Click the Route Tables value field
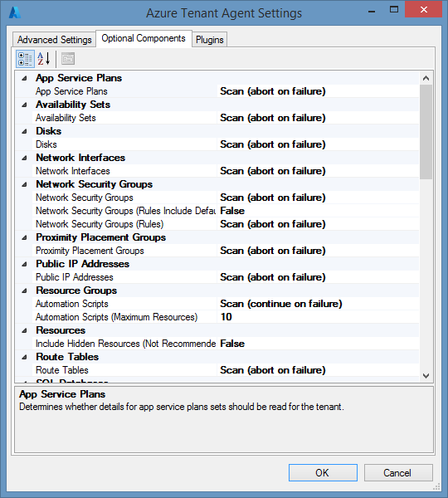This screenshot has height=498, width=448. pos(318,370)
